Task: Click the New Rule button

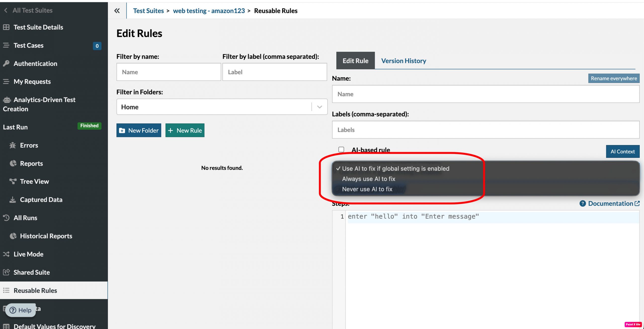Action: (x=185, y=130)
